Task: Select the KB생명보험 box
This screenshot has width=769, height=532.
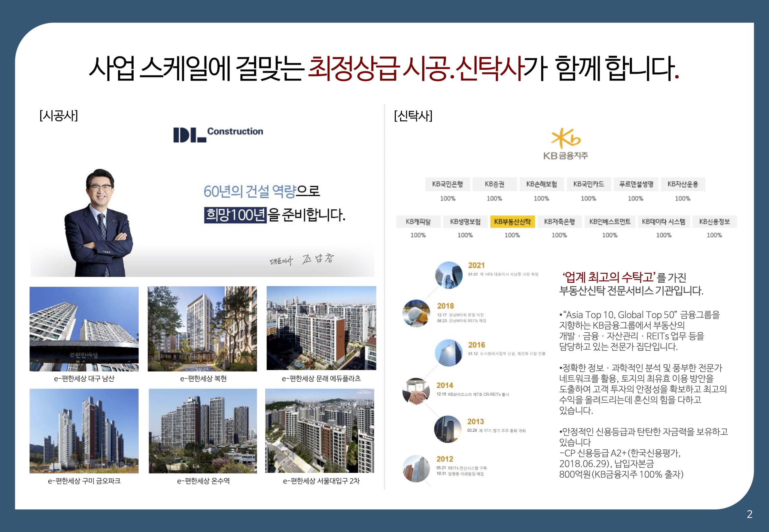Action: pos(465,222)
